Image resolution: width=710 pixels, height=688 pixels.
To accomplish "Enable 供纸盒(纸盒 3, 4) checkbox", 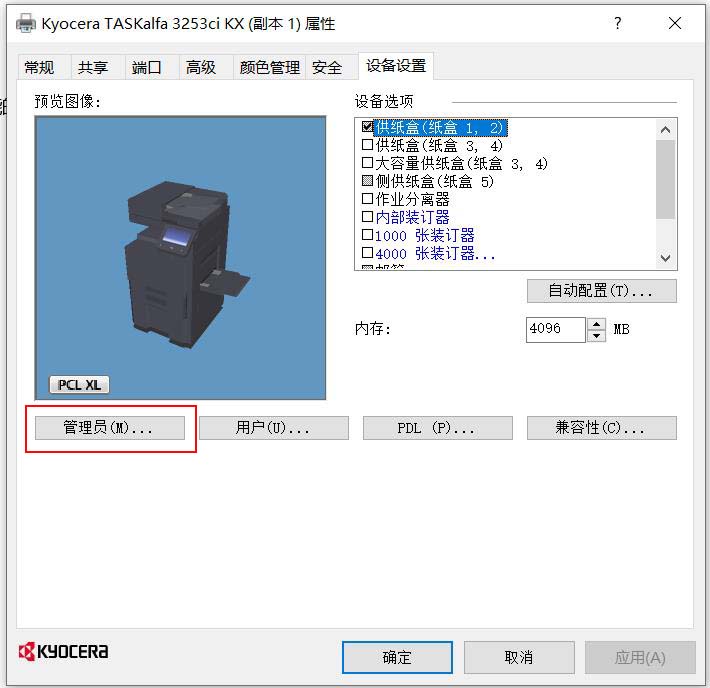I will (367, 146).
